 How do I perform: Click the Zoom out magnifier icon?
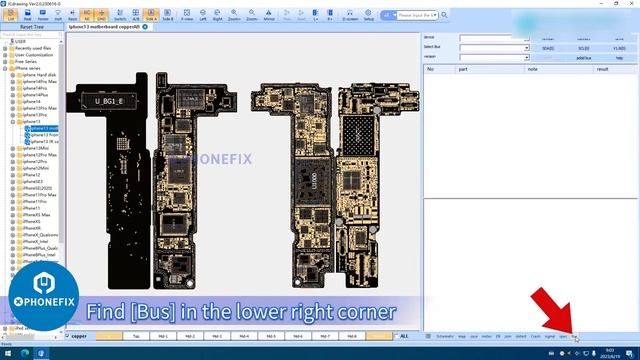(x=252, y=15)
